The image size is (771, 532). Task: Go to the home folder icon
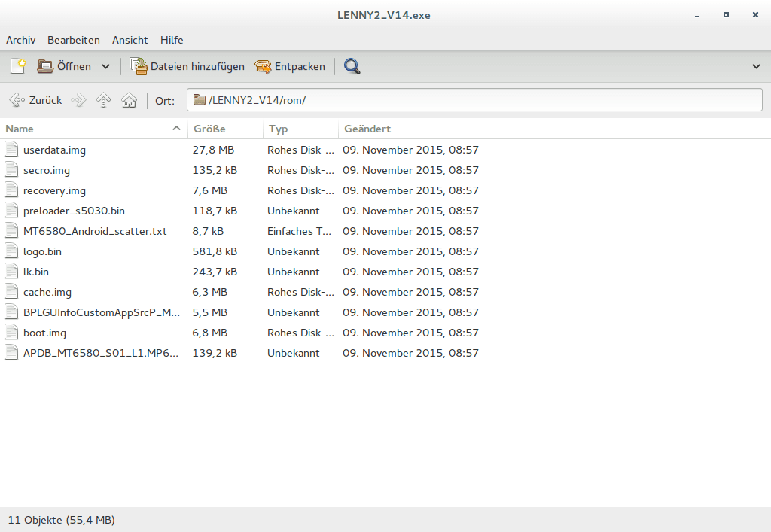tap(130, 100)
